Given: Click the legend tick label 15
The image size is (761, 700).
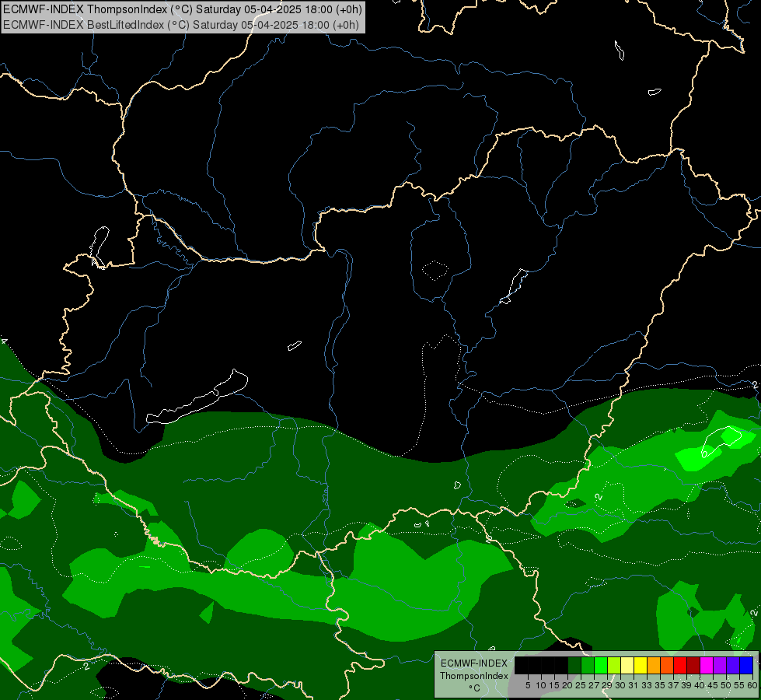Looking at the screenshot, I should (x=554, y=685).
